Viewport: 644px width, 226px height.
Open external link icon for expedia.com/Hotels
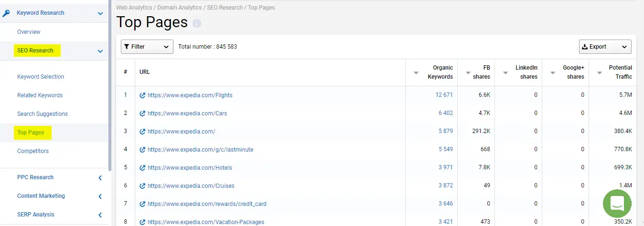point(142,168)
